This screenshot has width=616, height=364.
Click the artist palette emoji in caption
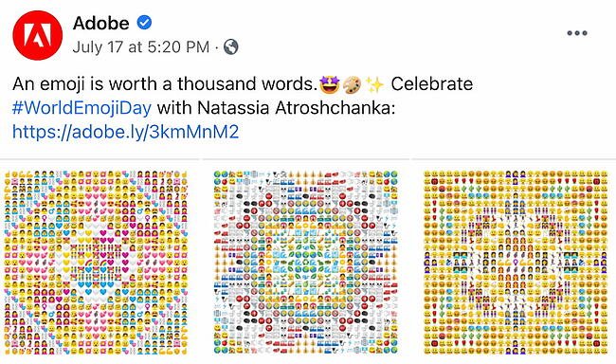[x=352, y=85]
